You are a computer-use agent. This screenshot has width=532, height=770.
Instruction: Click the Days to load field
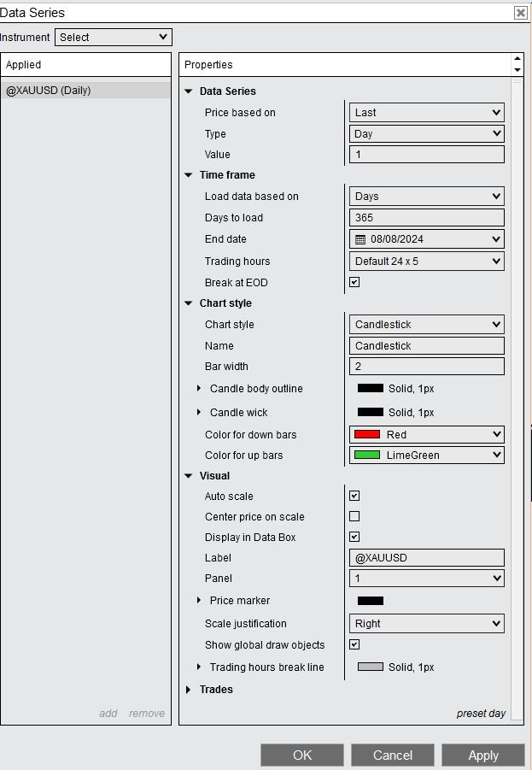(427, 218)
